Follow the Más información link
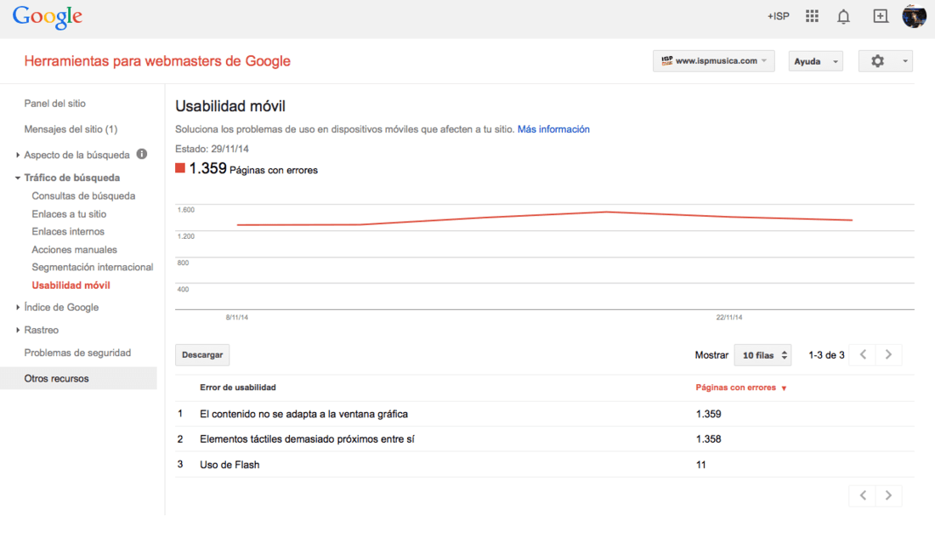935x560 pixels. coord(553,129)
